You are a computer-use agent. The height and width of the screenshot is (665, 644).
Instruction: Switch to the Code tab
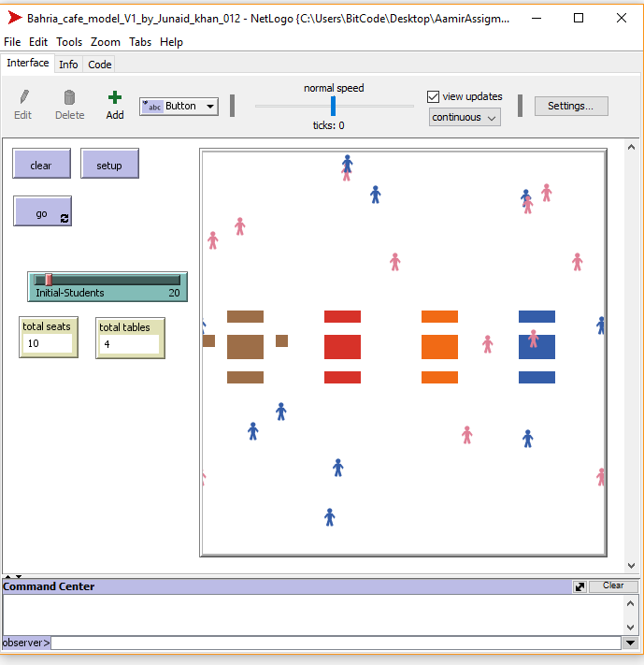pyautogui.click(x=99, y=65)
